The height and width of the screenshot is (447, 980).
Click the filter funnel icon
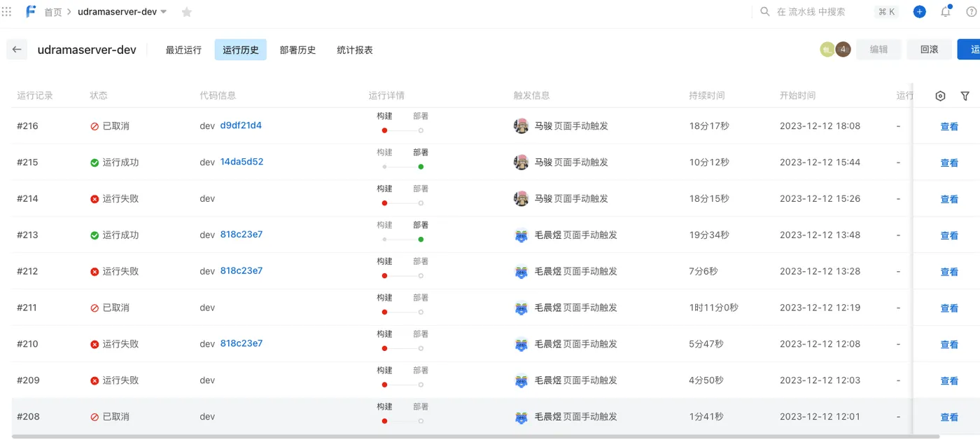pyautogui.click(x=965, y=96)
